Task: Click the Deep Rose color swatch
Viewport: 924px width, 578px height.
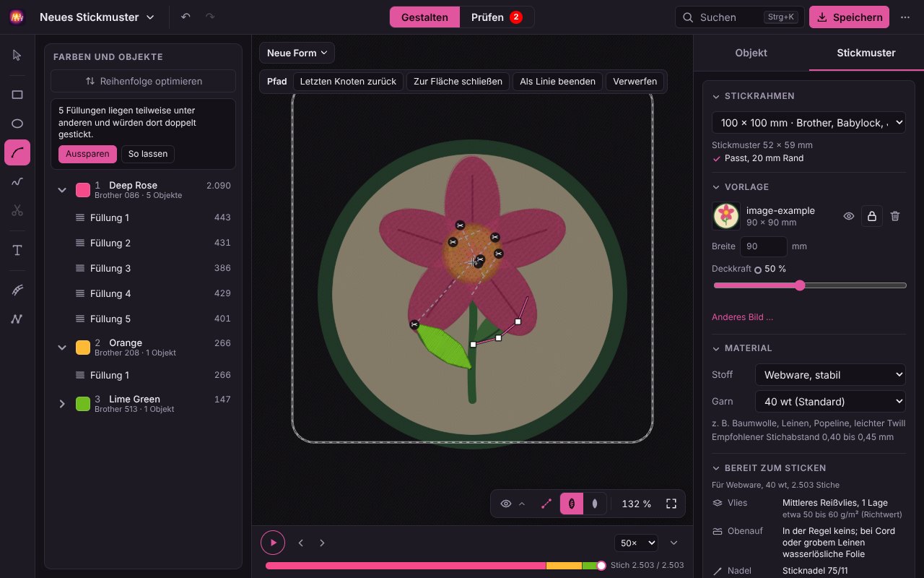Action: pos(83,190)
